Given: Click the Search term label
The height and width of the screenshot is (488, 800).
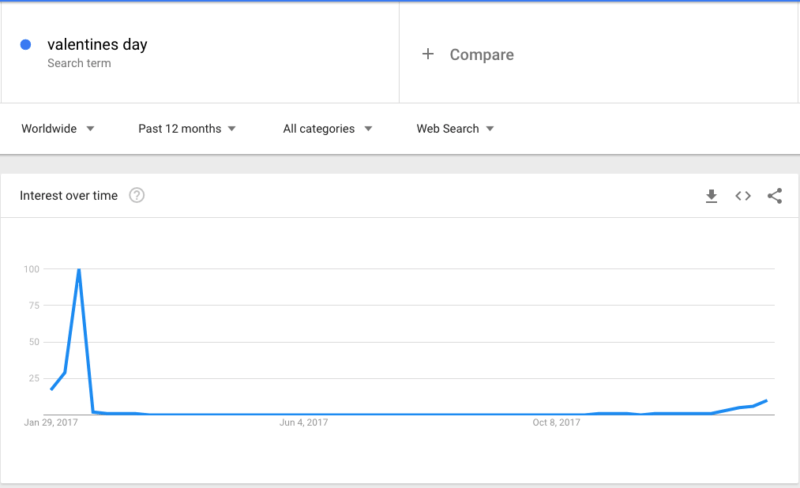Looking at the screenshot, I should 79,63.
